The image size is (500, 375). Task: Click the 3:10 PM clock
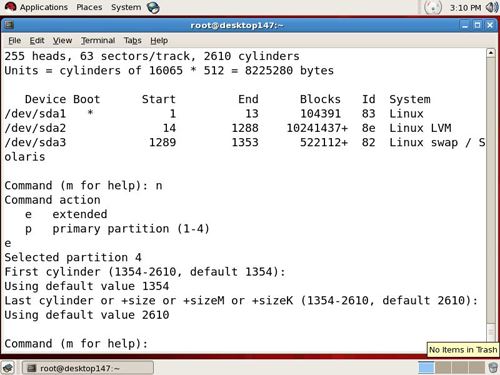(x=465, y=8)
